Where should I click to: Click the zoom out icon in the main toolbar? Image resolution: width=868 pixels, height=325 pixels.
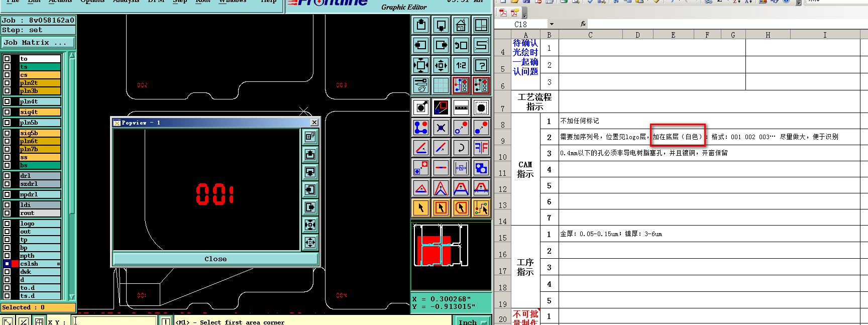coord(441,65)
